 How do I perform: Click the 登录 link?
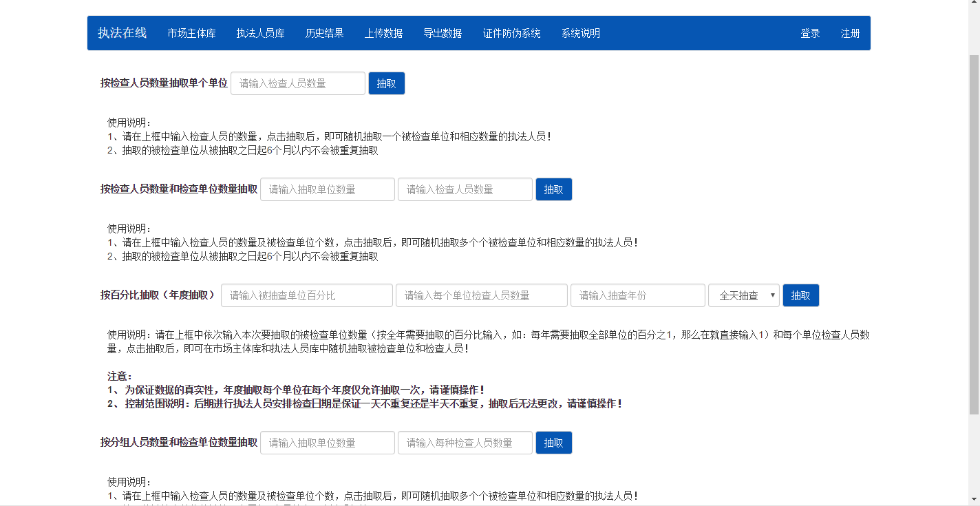coord(810,32)
